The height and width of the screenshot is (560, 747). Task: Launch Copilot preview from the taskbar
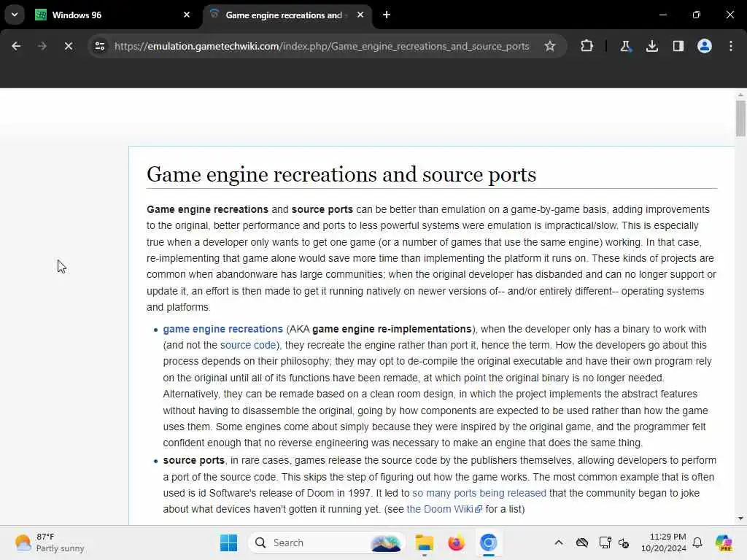click(x=724, y=542)
